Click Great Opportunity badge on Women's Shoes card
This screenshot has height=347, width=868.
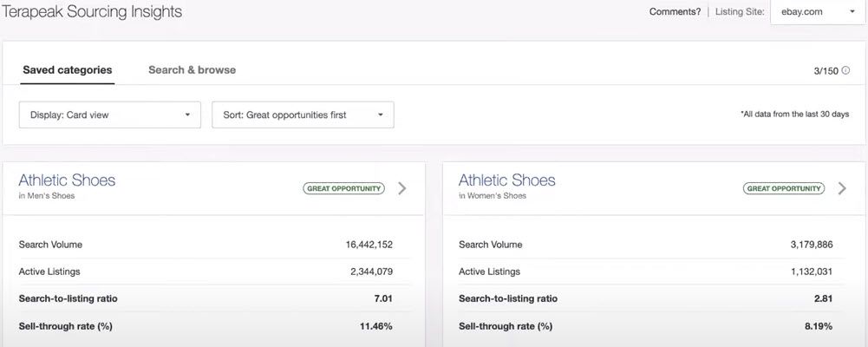click(784, 189)
